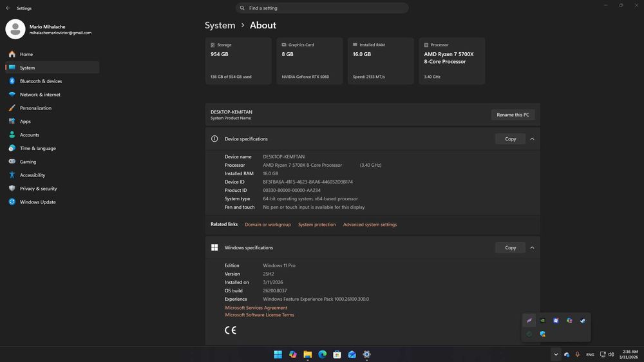Open the Outlook mail app in taskbar
The height and width of the screenshot is (362, 644).
(352, 354)
